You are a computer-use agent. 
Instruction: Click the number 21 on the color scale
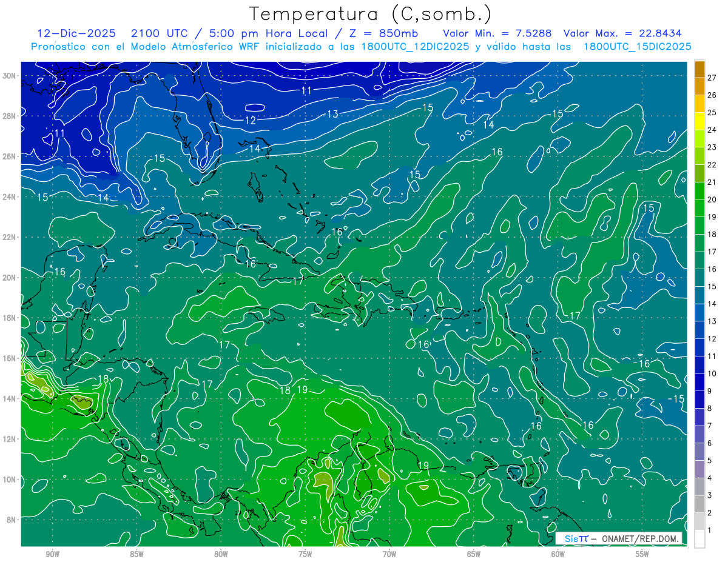(x=712, y=182)
